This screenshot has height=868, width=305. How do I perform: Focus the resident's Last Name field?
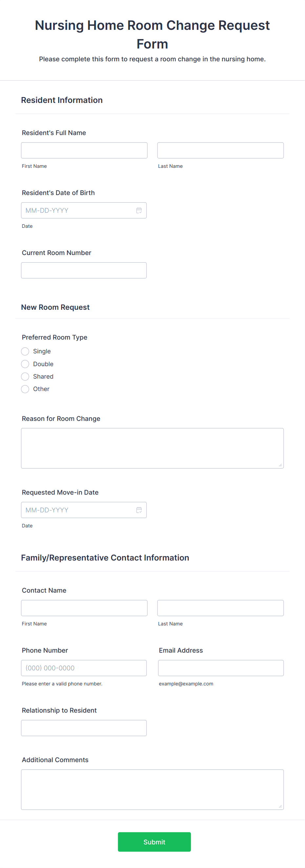pos(220,150)
